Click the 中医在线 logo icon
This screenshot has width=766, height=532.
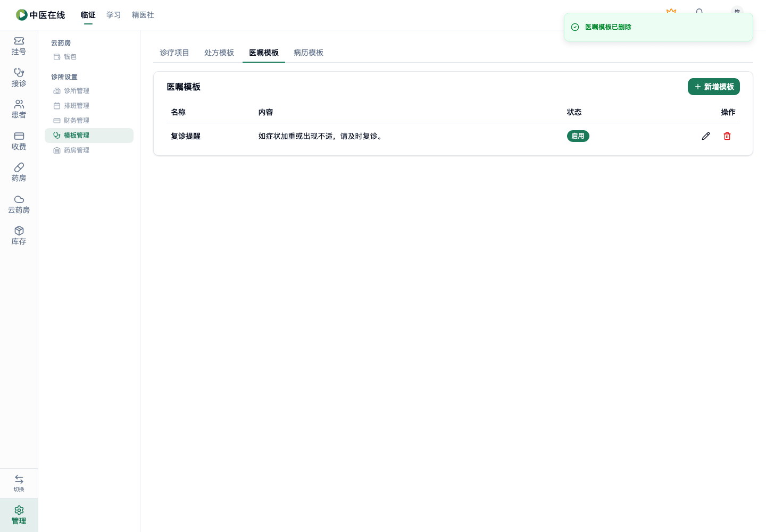pyautogui.click(x=22, y=15)
